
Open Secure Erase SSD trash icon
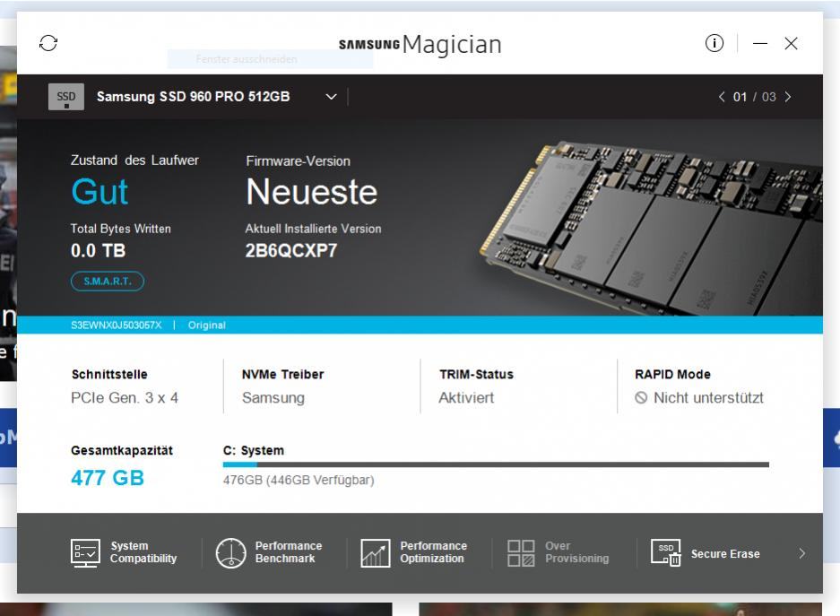pyautogui.click(x=666, y=553)
